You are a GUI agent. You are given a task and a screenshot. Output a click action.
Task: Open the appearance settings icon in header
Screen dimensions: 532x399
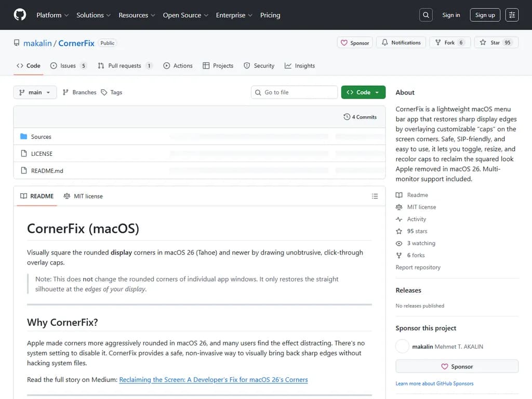coord(512,15)
